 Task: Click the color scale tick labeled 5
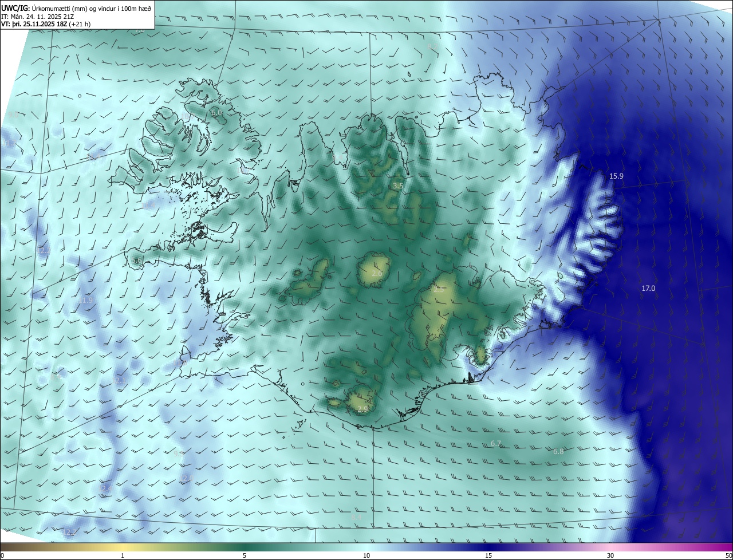pyautogui.click(x=245, y=555)
